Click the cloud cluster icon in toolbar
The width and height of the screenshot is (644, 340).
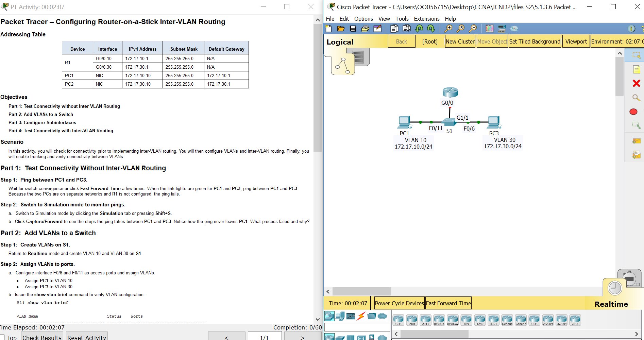(x=514, y=29)
